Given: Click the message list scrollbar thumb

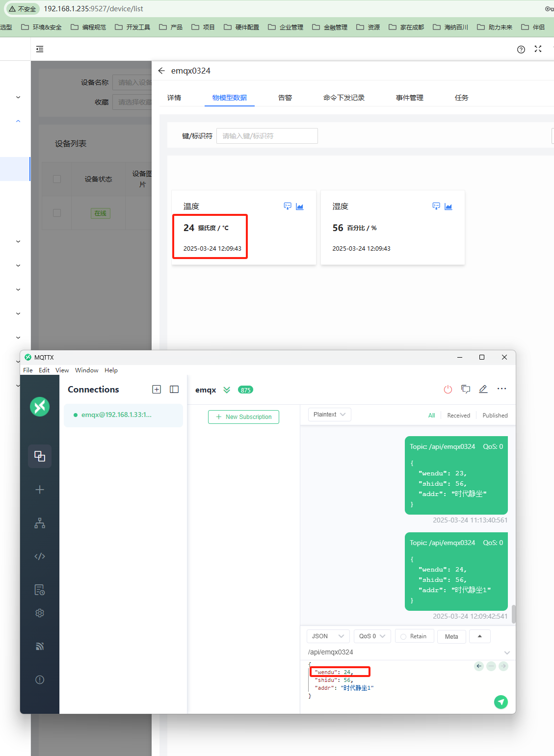Looking at the screenshot, I should (x=513, y=613).
